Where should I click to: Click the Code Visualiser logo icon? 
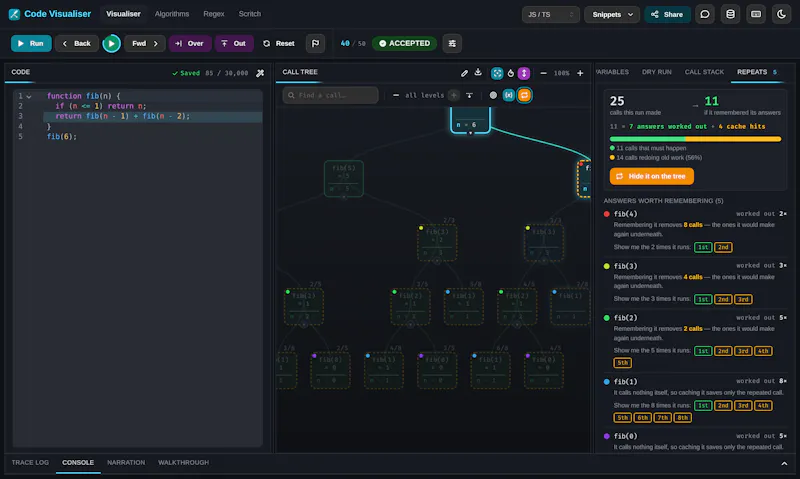point(14,14)
